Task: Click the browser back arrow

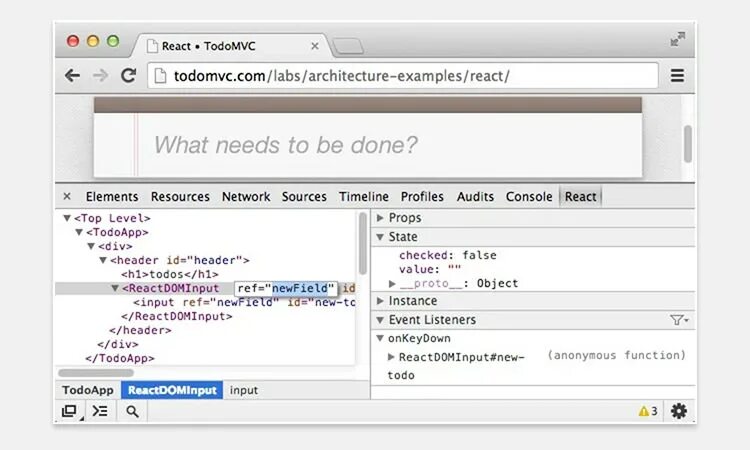Action: click(x=72, y=76)
